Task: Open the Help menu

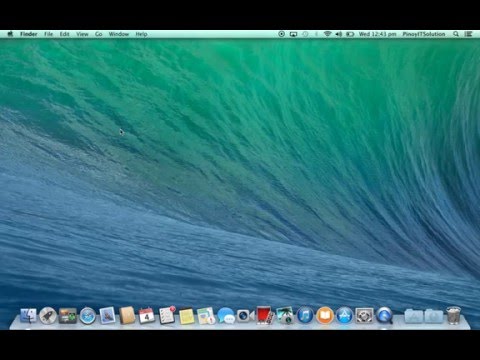Action: 141,34
